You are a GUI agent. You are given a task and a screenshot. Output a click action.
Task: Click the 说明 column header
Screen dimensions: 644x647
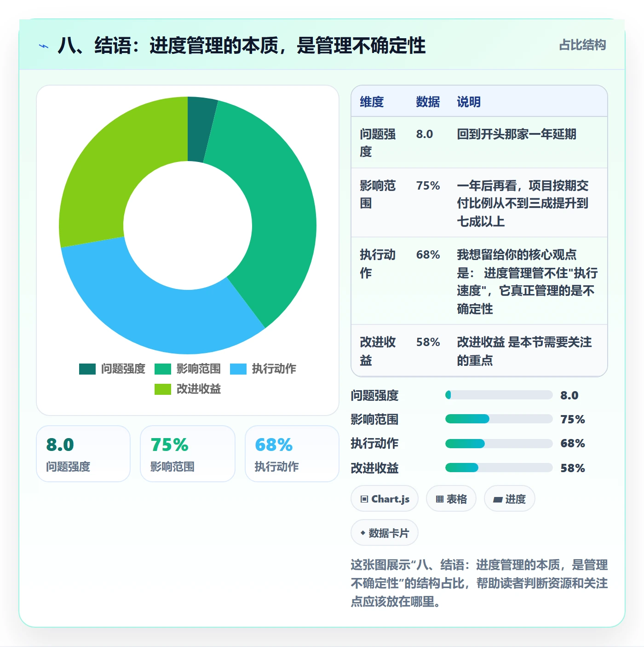coord(469,102)
